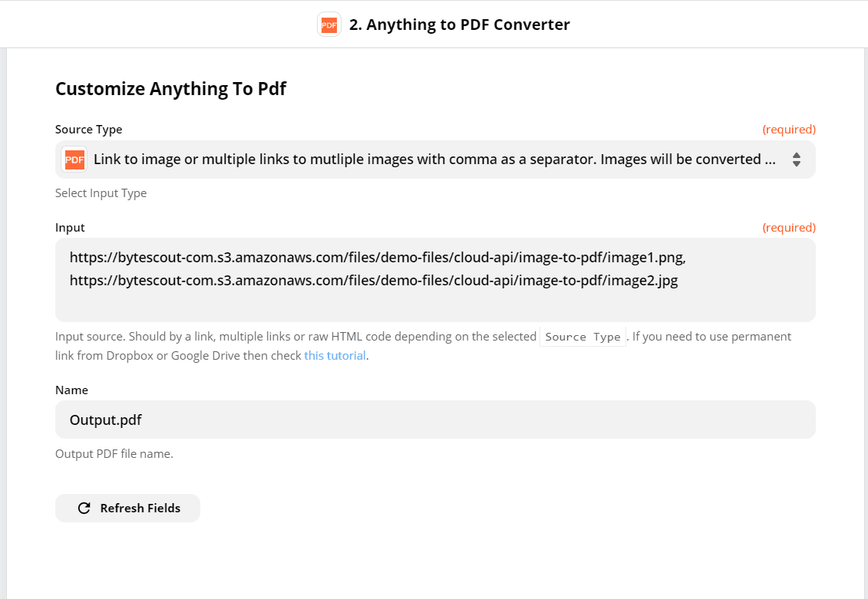
Task: Click the PDF icon left of the link-to-image option
Action: coord(74,159)
